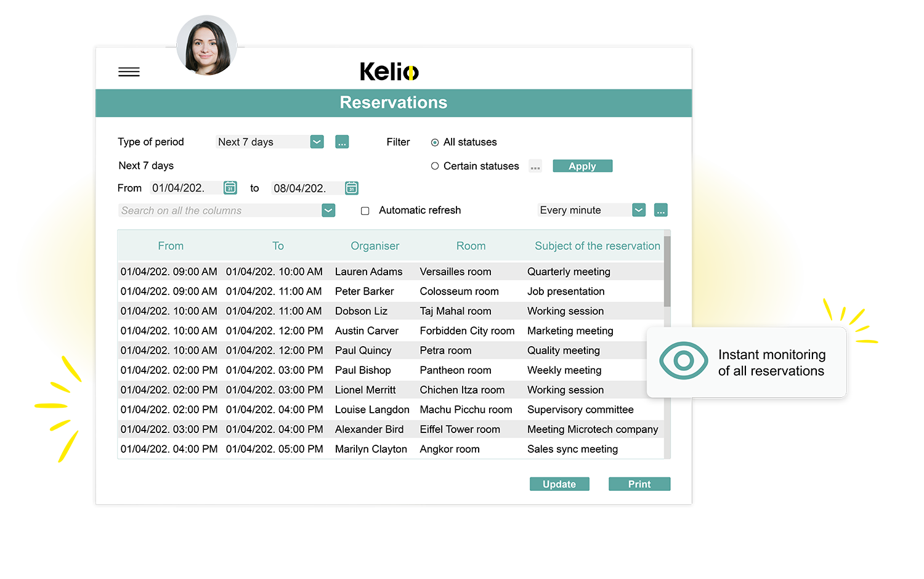This screenshot has height=579, width=924.
Task: Sort by the From column header
Action: pyautogui.click(x=171, y=246)
